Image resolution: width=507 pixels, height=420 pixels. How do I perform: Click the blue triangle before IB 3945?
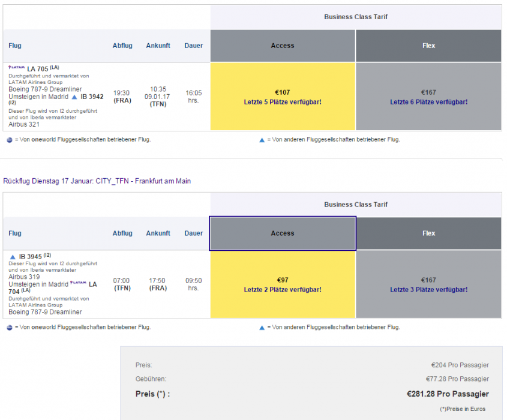pyautogui.click(x=13, y=257)
